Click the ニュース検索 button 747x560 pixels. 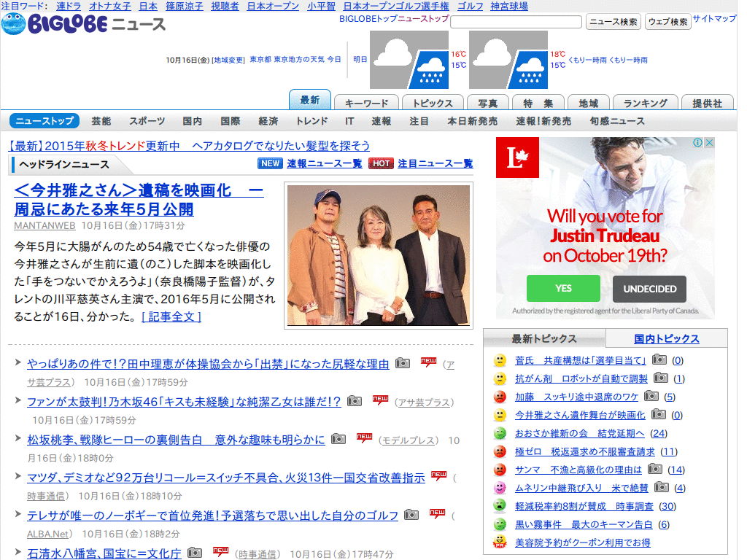point(613,21)
